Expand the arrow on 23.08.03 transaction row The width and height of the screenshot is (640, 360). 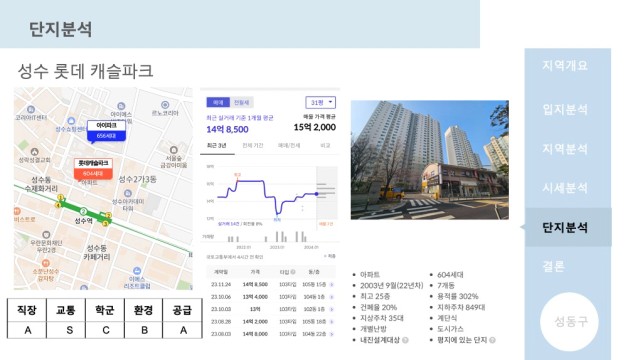point(331,334)
